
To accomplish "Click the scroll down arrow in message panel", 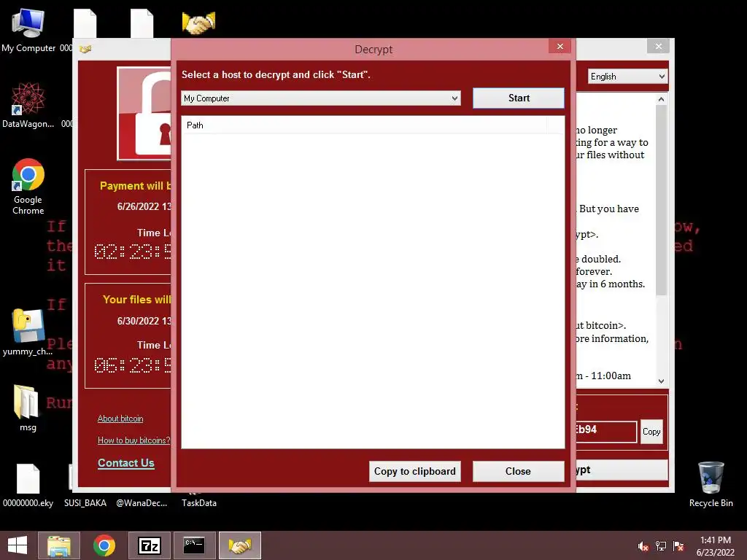I will click(x=661, y=381).
